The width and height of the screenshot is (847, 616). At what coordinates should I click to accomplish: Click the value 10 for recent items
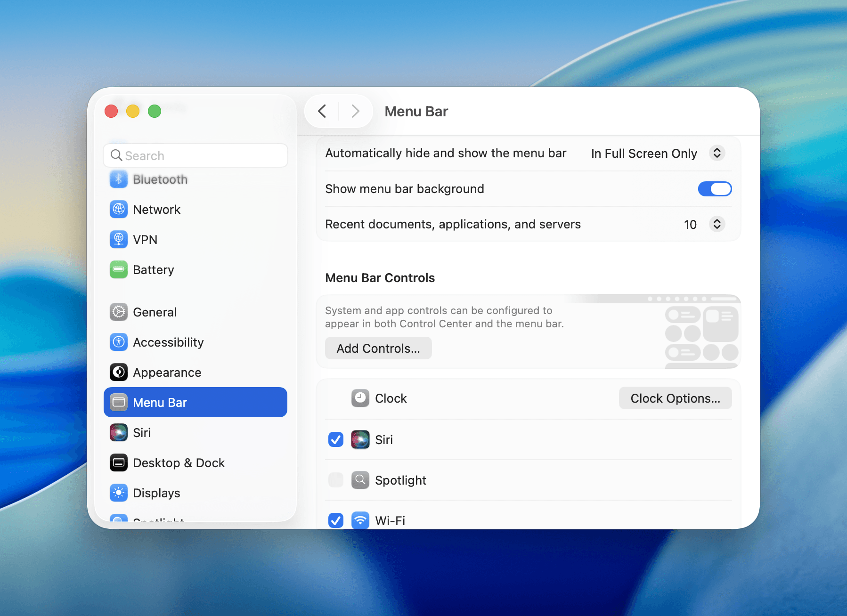pyautogui.click(x=690, y=225)
